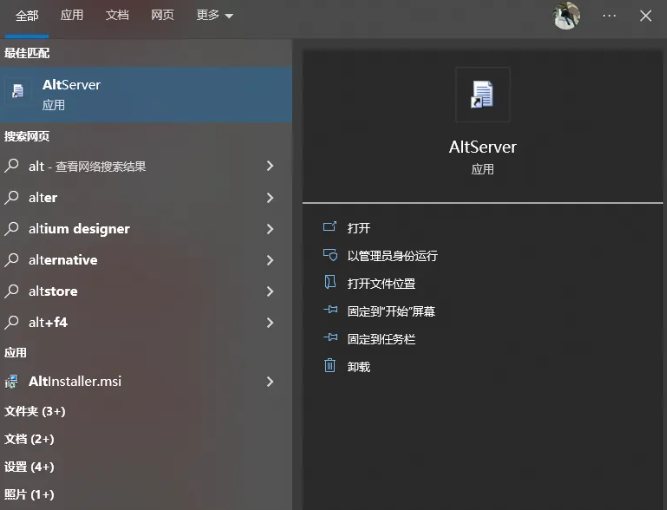This screenshot has width=667, height=510.
Task: Click search icon beside 'alter'
Action: pos(11,197)
